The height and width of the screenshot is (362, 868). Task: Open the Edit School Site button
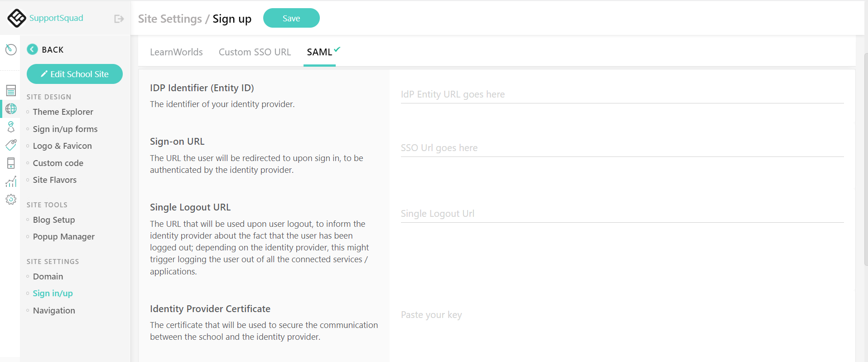pos(74,73)
